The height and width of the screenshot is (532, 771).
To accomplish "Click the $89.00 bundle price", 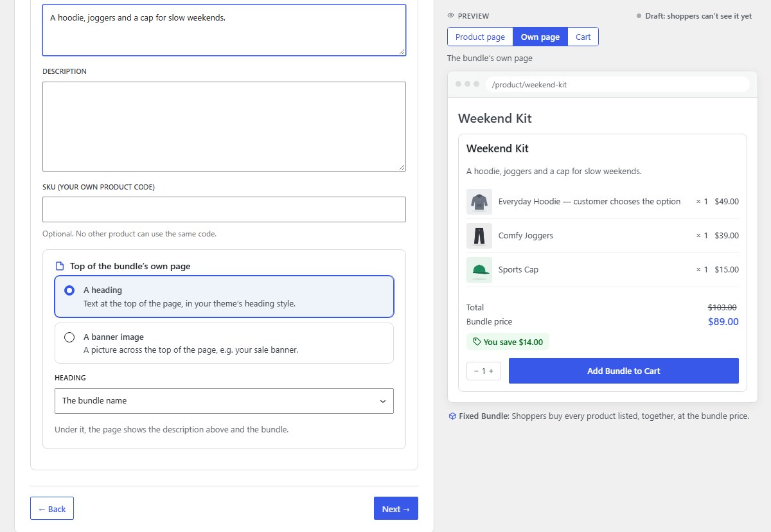I will (723, 322).
